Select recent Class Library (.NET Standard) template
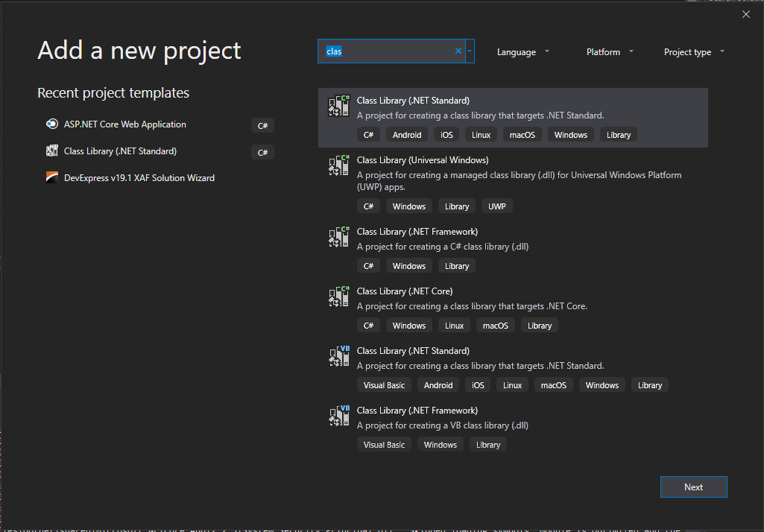764x532 pixels. pos(120,151)
